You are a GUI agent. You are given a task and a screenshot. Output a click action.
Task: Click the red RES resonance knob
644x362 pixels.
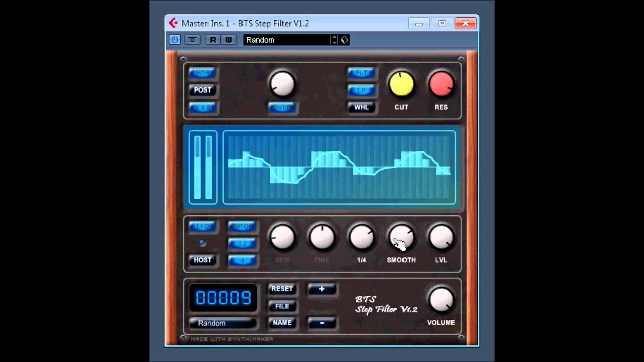coord(441,83)
